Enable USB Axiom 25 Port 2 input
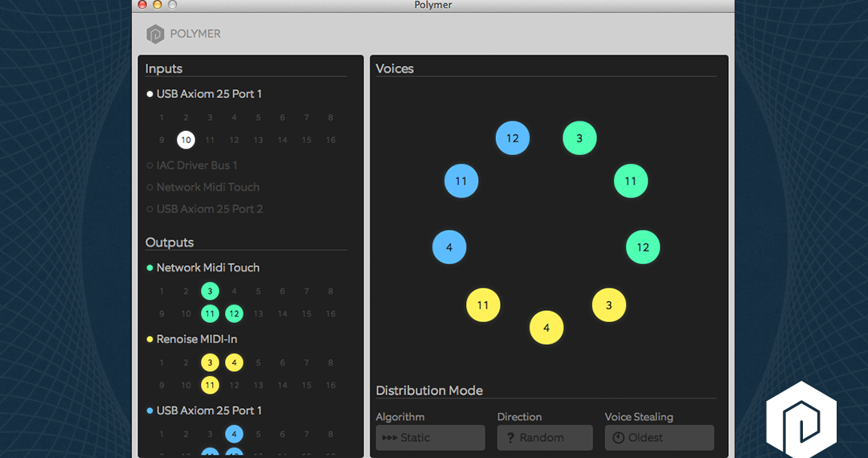This screenshot has width=868, height=458. pos(204,209)
